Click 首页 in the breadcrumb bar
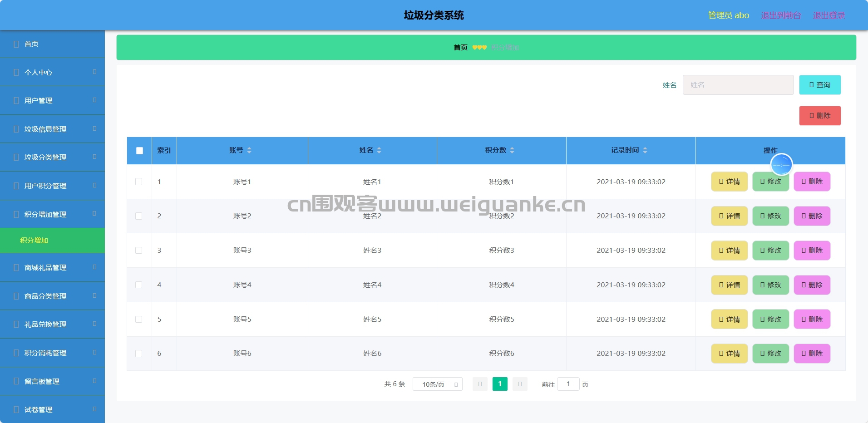Image resolution: width=868 pixels, height=423 pixels. click(x=460, y=47)
